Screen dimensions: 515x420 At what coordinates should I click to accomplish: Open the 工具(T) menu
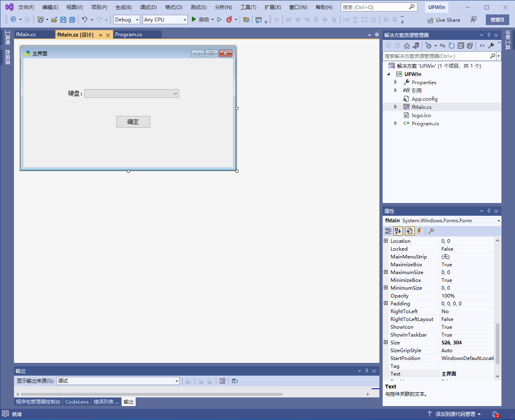coord(248,7)
